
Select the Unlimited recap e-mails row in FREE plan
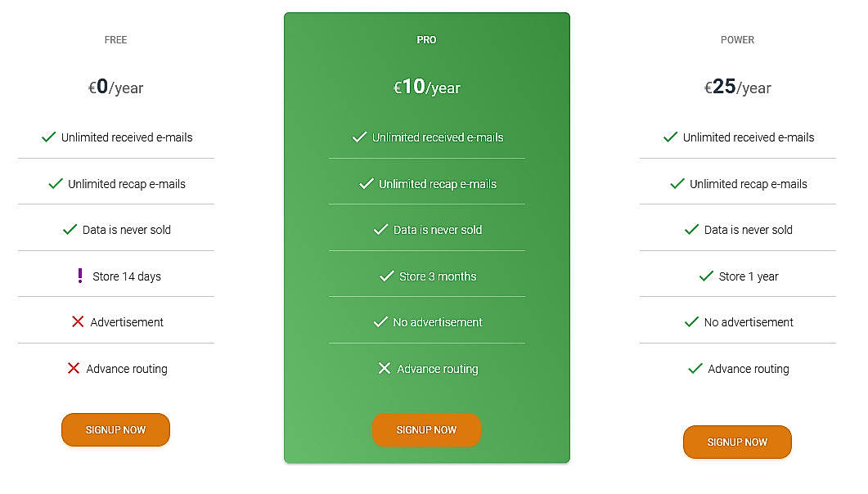[x=115, y=183]
